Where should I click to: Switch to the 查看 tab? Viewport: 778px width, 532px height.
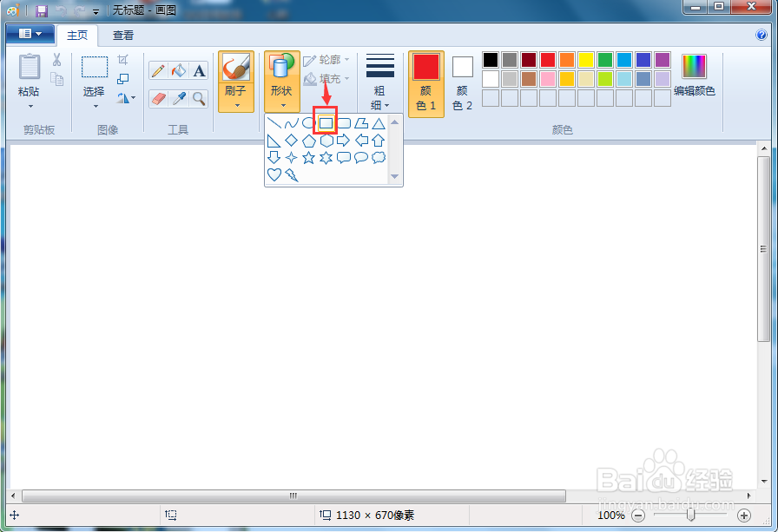[x=123, y=36]
